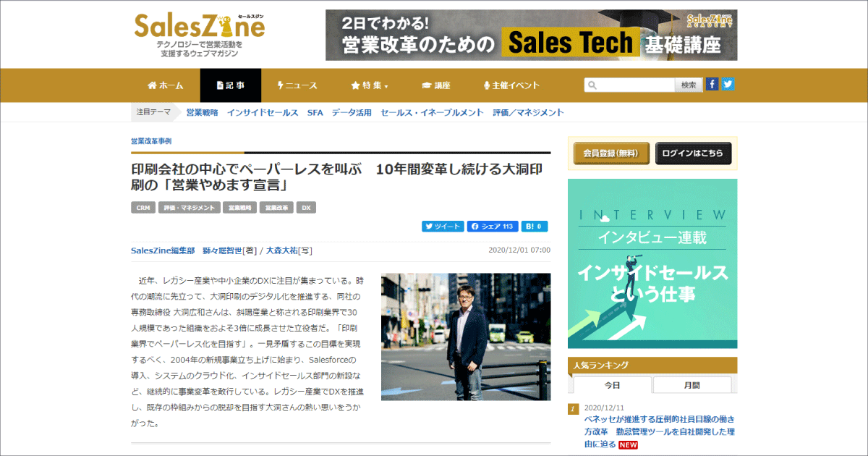Click the CRM tag under the headline
The image size is (868, 456).
click(x=142, y=208)
